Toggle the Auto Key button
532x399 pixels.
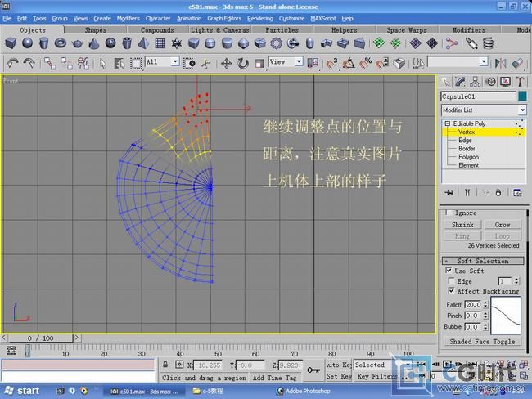click(339, 365)
